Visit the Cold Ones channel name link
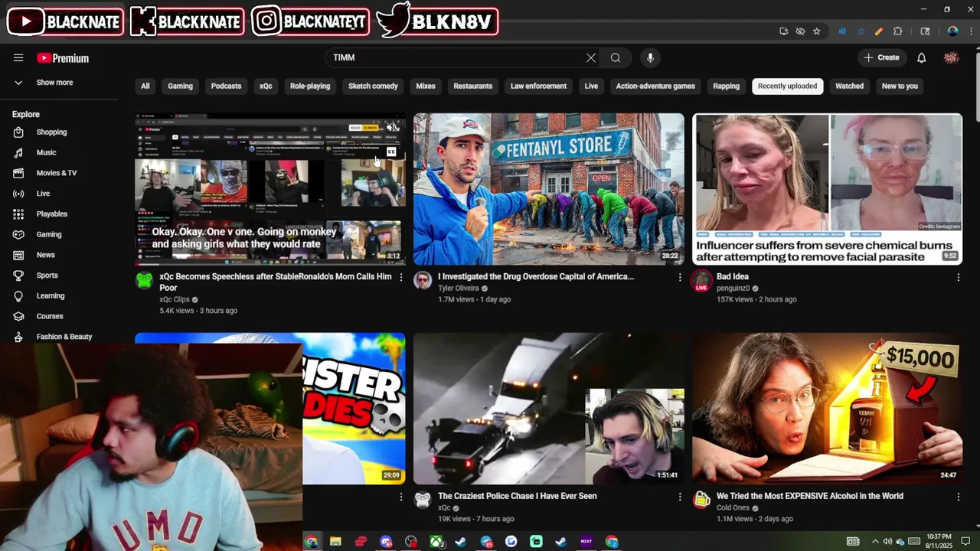Image resolution: width=980 pixels, height=551 pixels. 733,508
